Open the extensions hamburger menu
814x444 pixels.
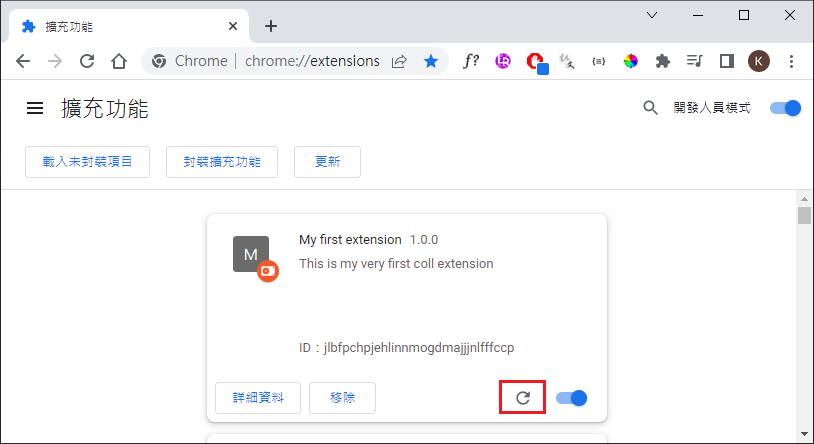[35, 108]
